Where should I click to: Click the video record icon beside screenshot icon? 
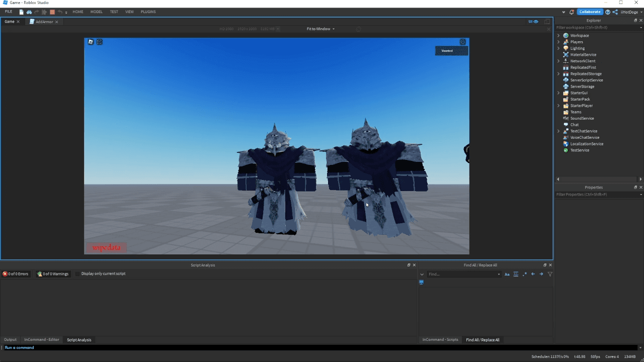(x=100, y=42)
